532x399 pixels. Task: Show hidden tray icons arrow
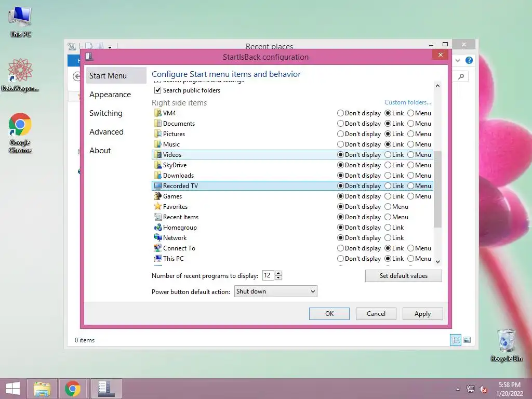pos(458,389)
